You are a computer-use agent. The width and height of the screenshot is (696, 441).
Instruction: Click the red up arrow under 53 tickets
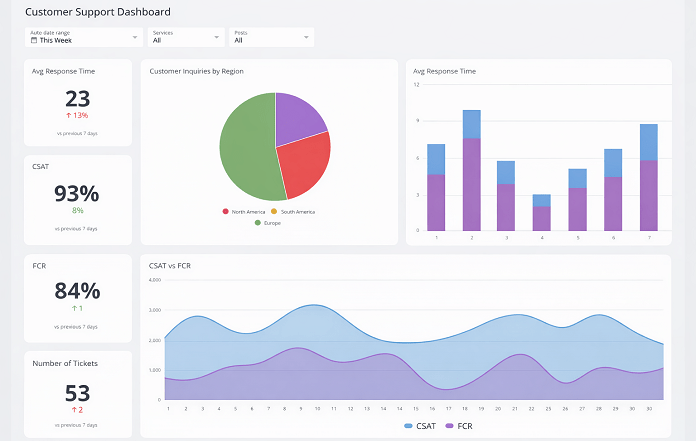tap(73, 410)
